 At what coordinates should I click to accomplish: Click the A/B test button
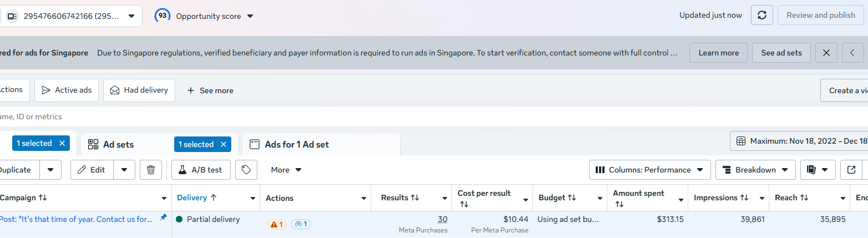pyautogui.click(x=200, y=170)
